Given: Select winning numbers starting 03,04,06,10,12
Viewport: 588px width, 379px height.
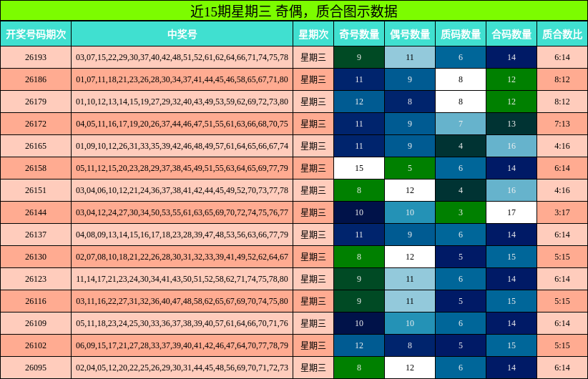Looking at the screenshot, I should (182, 190).
